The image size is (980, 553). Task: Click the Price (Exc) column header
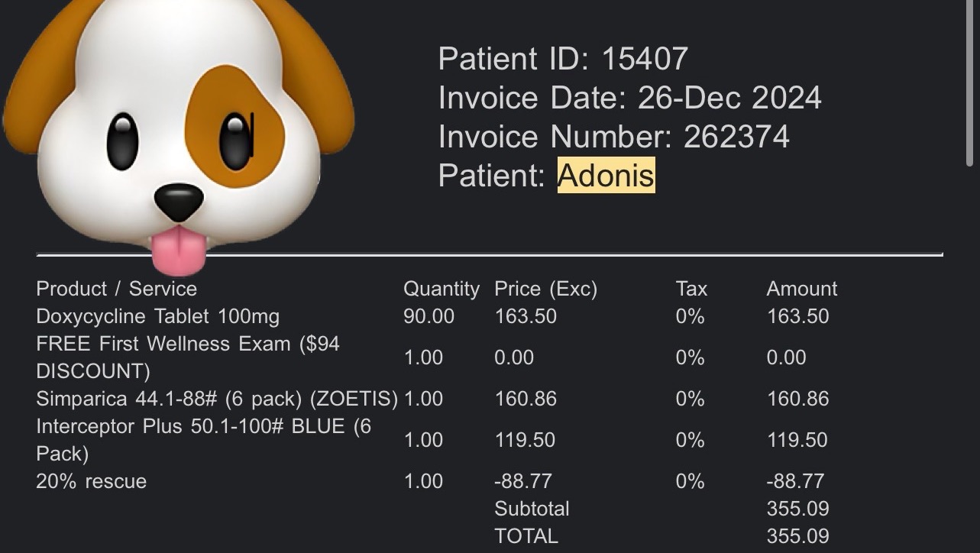click(545, 289)
